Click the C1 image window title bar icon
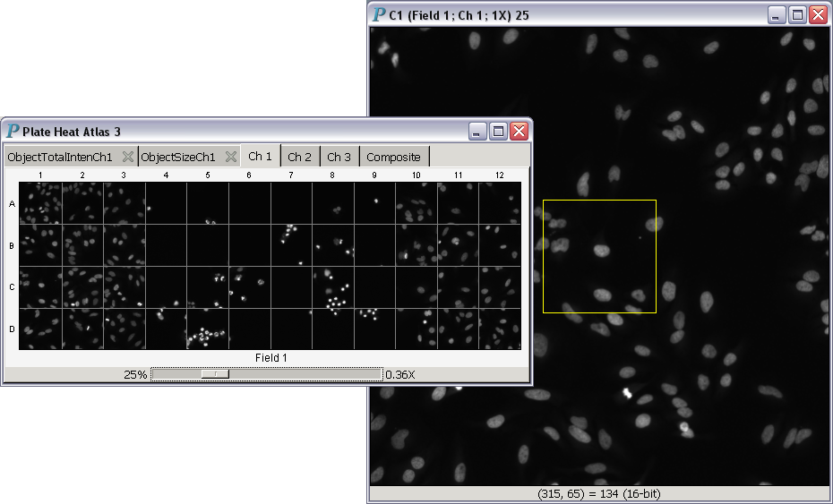This screenshot has height=504, width=833. click(380, 14)
